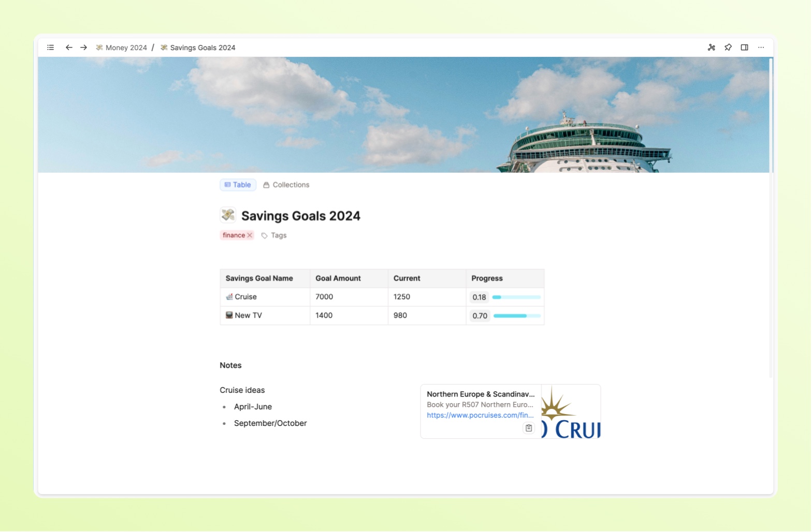Add tags via the Tags button
This screenshot has height=532, width=812.
tap(274, 235)
